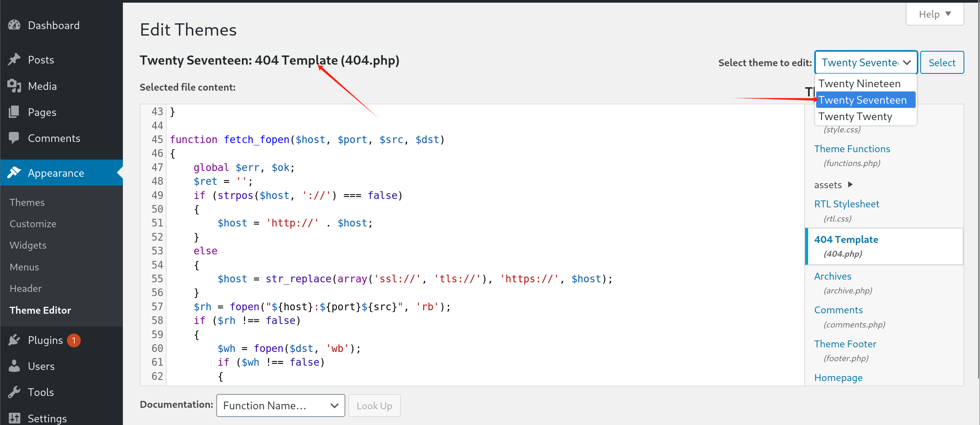Click the 'else' keyword on line 53
The height and width of the screenshot is (425, 980).
(x=206, y=251)
